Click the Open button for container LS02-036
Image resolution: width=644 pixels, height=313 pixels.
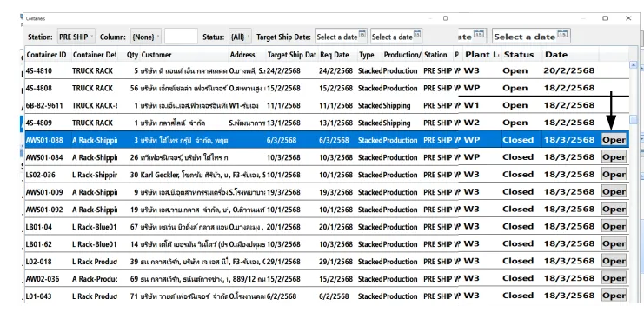pos(614,174)
